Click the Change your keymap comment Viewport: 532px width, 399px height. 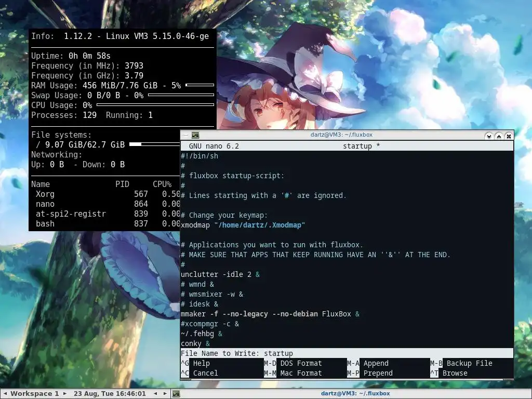[x=224, y=215]
